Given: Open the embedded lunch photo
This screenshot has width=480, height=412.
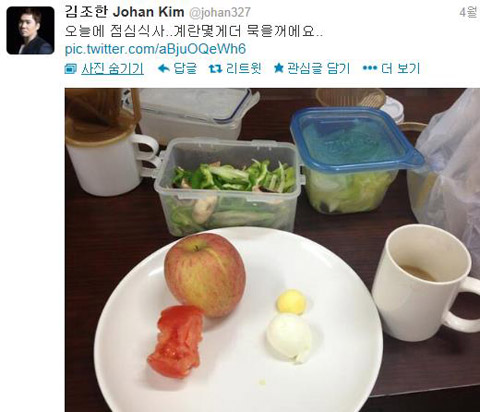Looking at the screenshot, I should 272,250.
